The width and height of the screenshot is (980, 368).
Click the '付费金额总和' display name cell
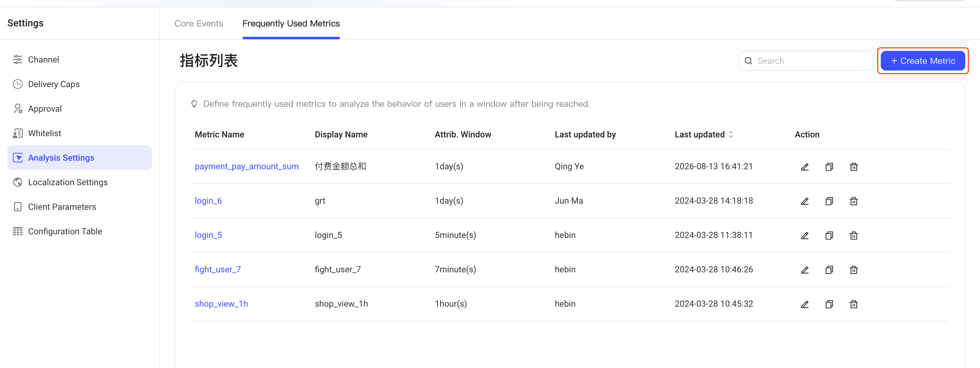[x=340, y=167]
